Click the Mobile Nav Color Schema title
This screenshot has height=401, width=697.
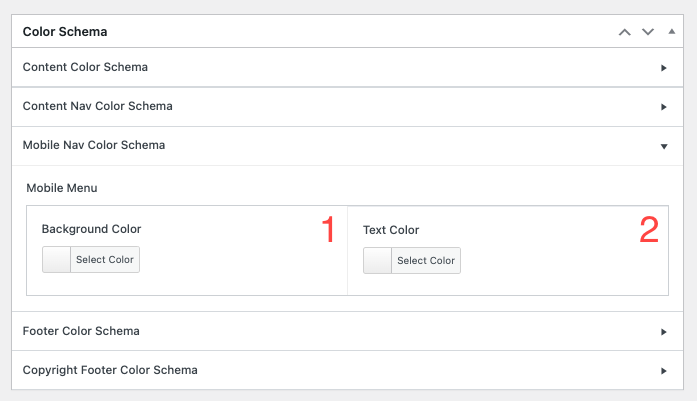(93, 146)
